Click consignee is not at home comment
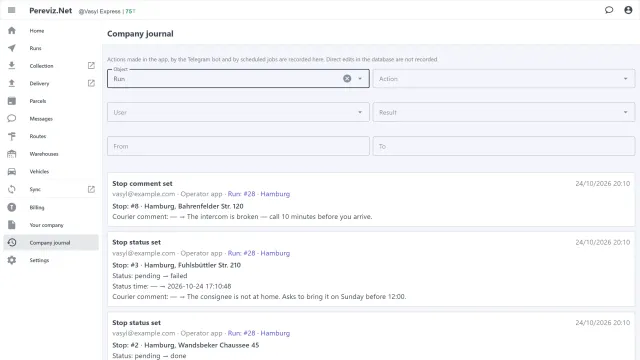 pos(259,297)
